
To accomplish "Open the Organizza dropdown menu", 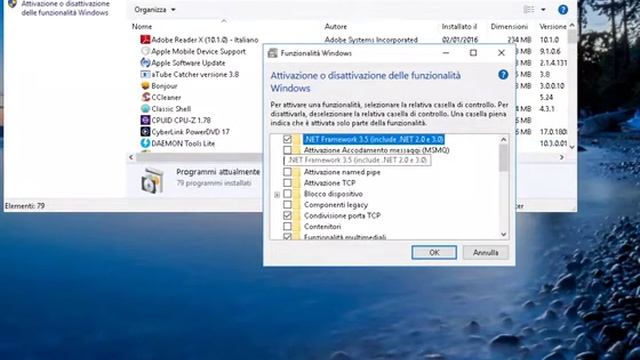I will [x=155, y=9].
